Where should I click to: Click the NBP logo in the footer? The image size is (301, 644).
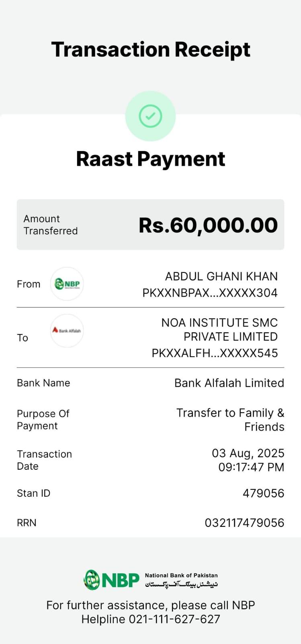pyautogui.click(x=112, y=580)
